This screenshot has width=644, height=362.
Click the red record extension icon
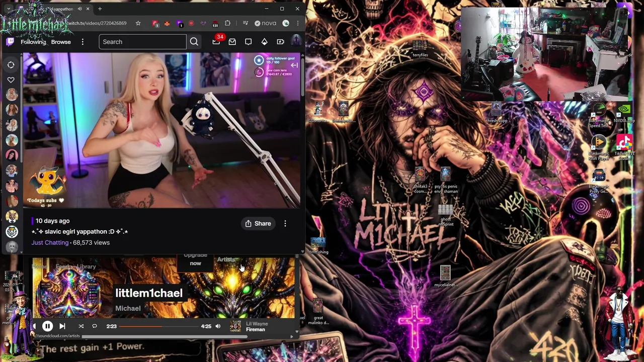pos(191,23)
